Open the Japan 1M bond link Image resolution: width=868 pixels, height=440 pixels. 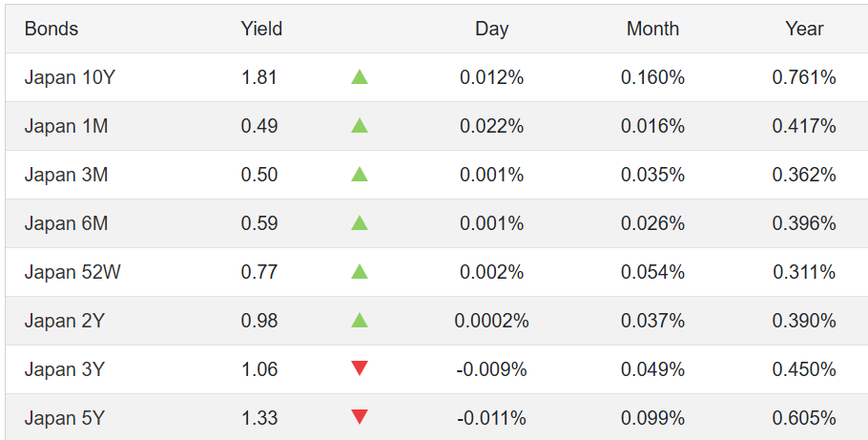66,126
